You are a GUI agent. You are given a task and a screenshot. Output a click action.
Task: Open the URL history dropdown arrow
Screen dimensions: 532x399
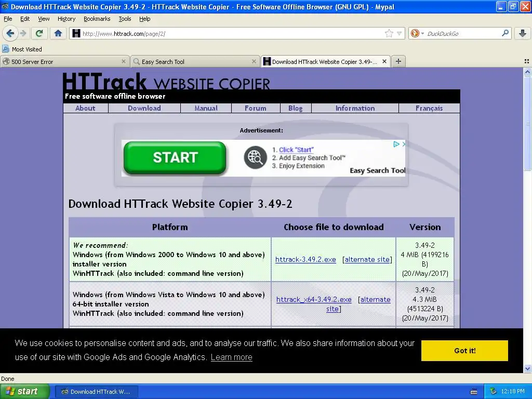[x=400, y=34]
